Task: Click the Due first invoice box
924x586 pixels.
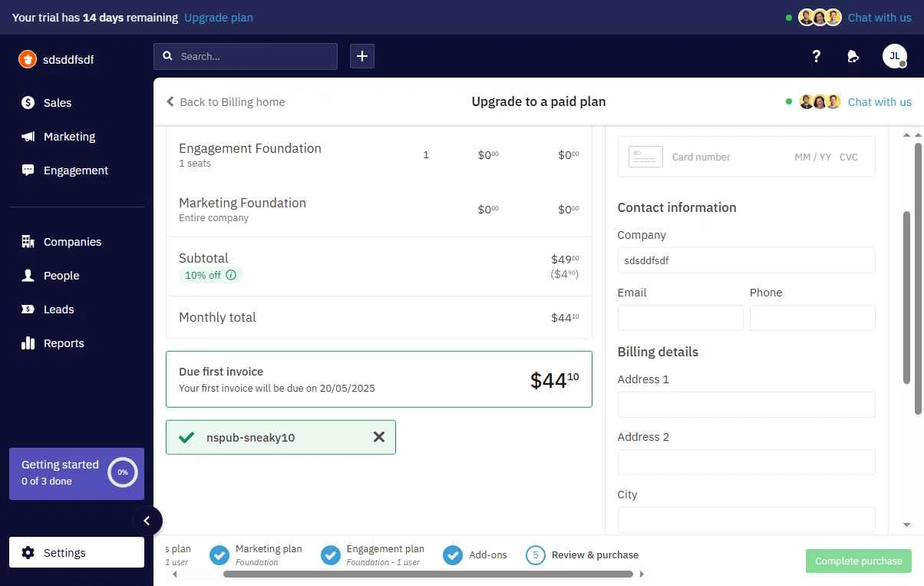Action: coord(379,379)
